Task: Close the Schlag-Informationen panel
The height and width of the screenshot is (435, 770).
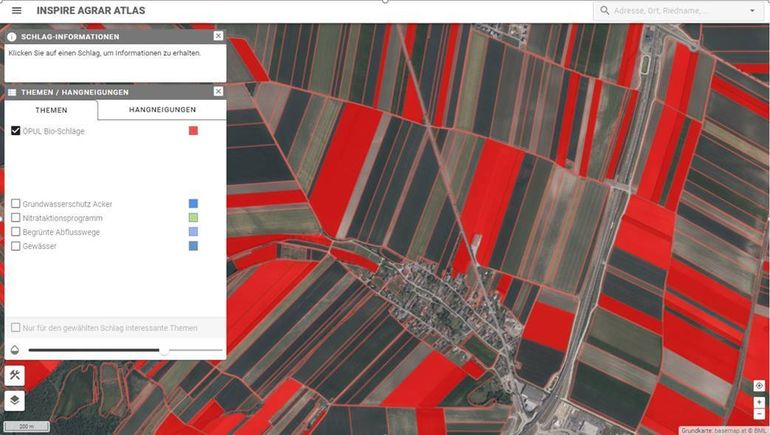Action: tap(218, 36)
